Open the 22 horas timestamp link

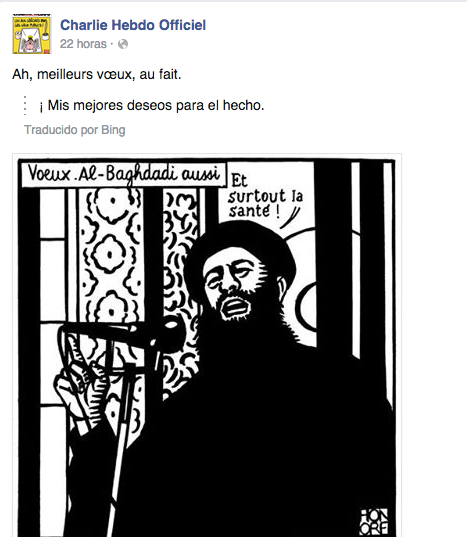(x=83, y=44)
